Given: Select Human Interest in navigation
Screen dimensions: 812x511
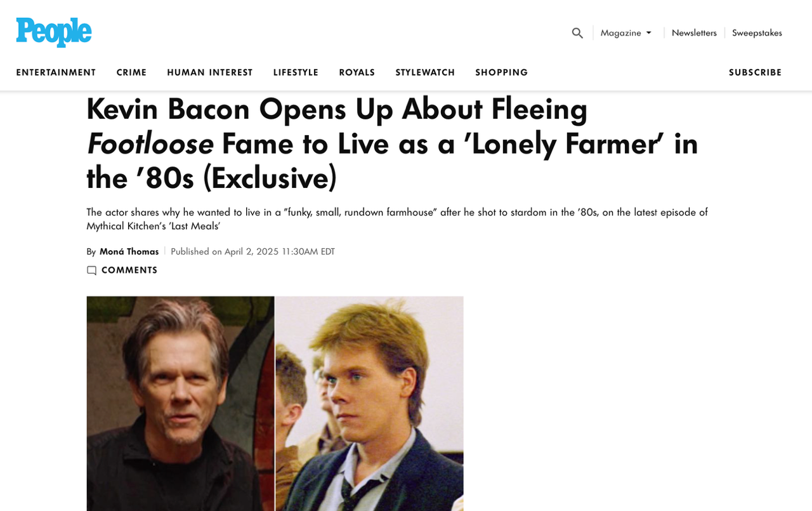Looking at the screenshot, I should tap(210, 72).
